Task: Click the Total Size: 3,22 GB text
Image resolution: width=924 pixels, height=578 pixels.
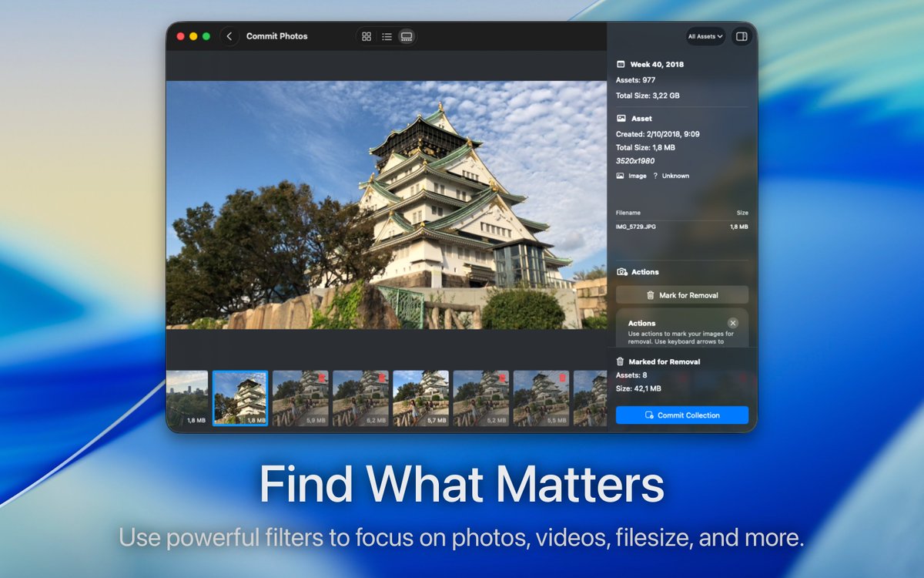Action: pyautogui.click(x=648, y=96)
